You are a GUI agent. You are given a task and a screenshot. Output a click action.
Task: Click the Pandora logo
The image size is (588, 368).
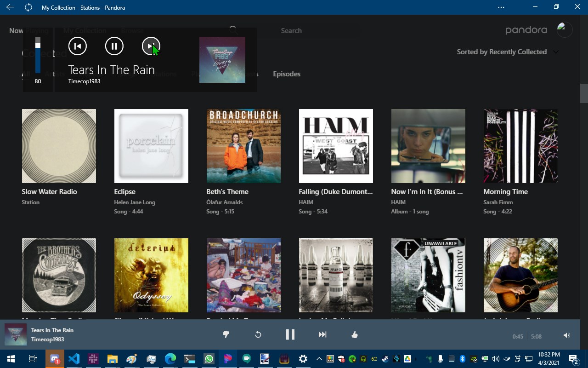(x=526, y=30)
